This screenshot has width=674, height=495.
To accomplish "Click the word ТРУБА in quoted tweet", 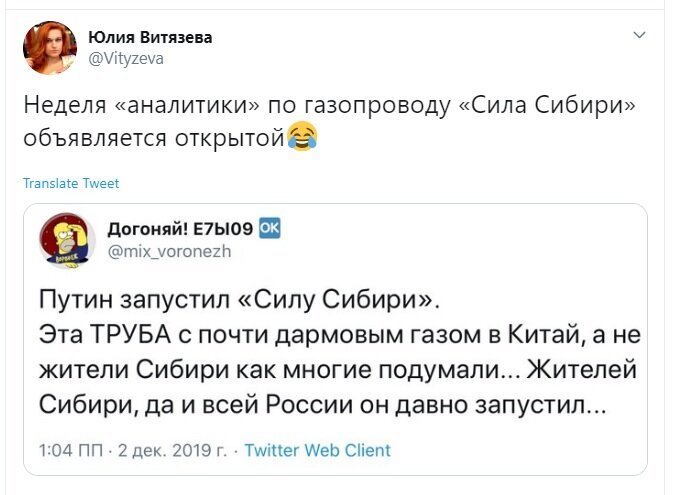I will tap(132, 335).
